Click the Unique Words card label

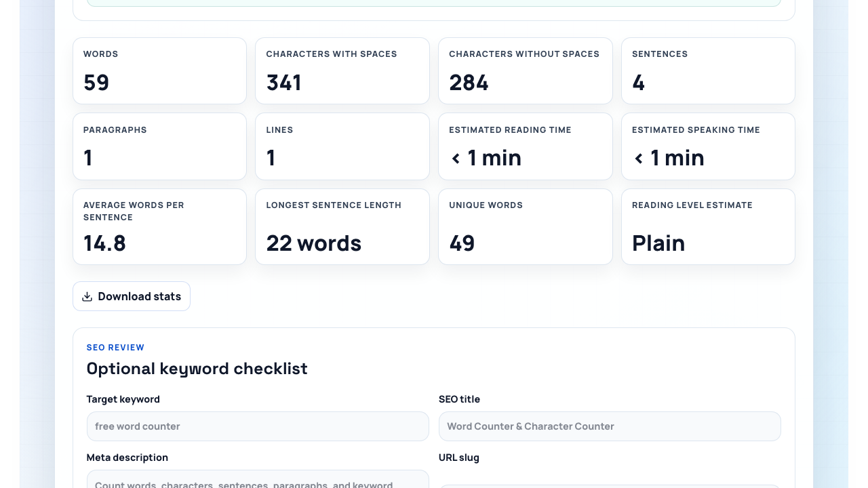pyautogui.click(x=486, y=205)
